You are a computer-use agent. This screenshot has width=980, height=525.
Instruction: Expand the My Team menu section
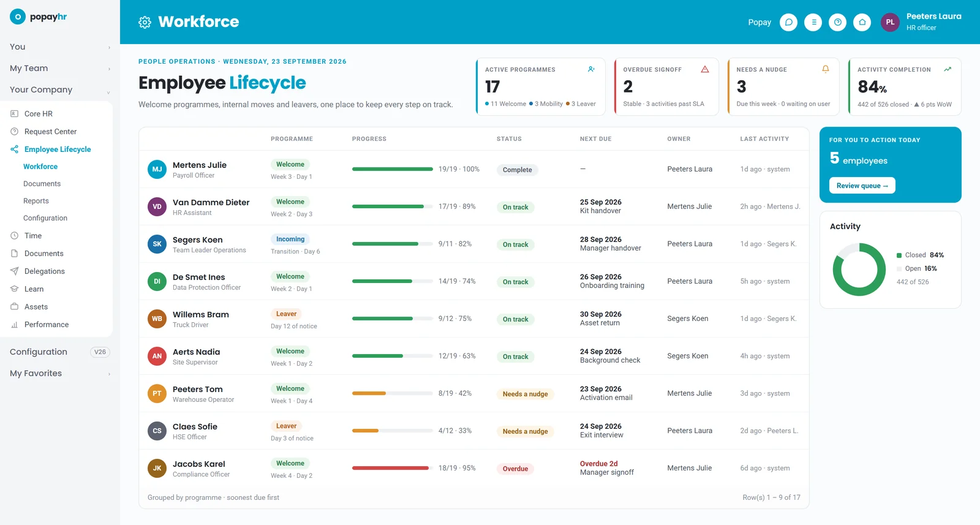(x=60, y=69)
